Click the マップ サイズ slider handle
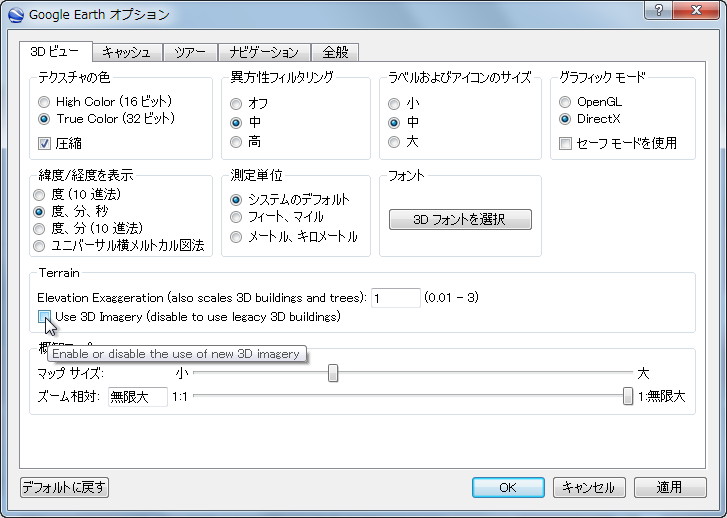This screenshot has width=727, height=518. point(332,373)
